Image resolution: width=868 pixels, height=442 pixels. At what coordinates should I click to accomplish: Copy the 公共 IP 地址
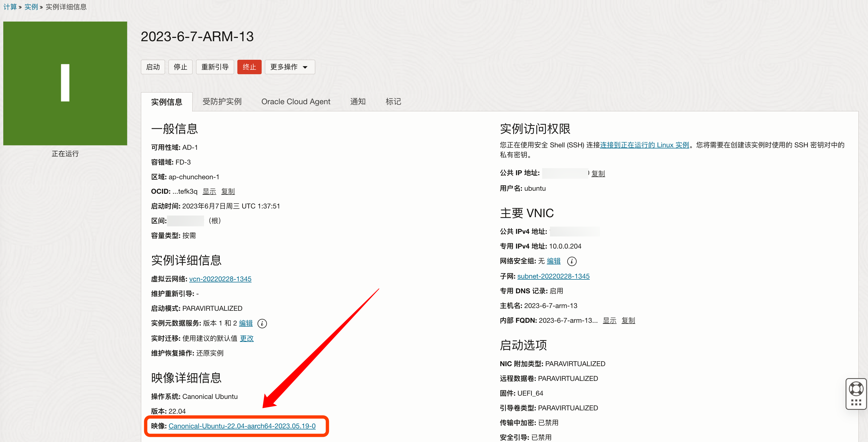tap(598, 173)
